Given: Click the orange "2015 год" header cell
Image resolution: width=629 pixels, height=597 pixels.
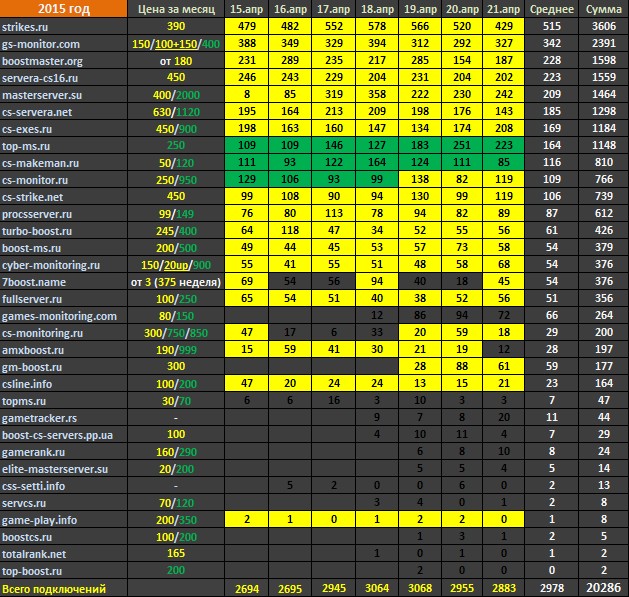Looking at the screenshot, I should coord(63,9).
